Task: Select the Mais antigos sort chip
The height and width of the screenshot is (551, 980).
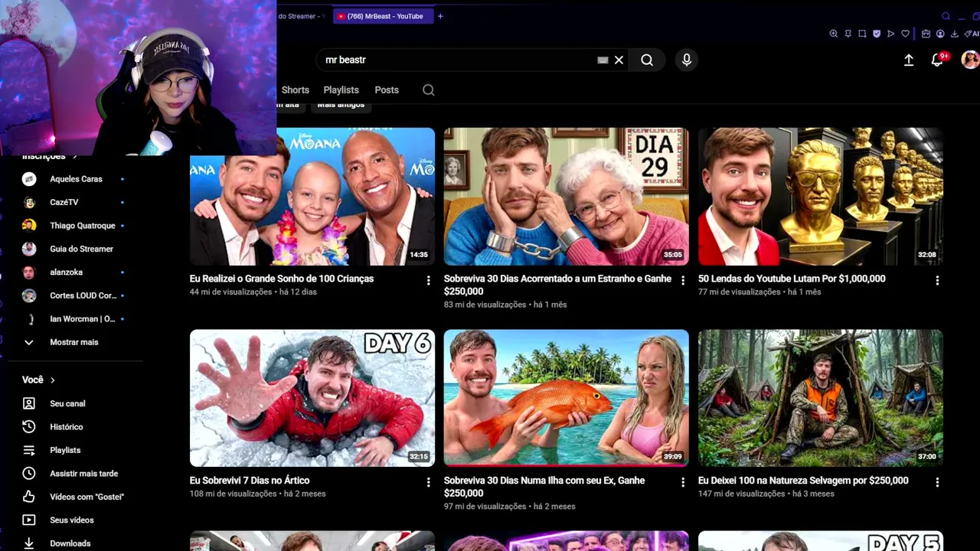Action: coord(341,105)
